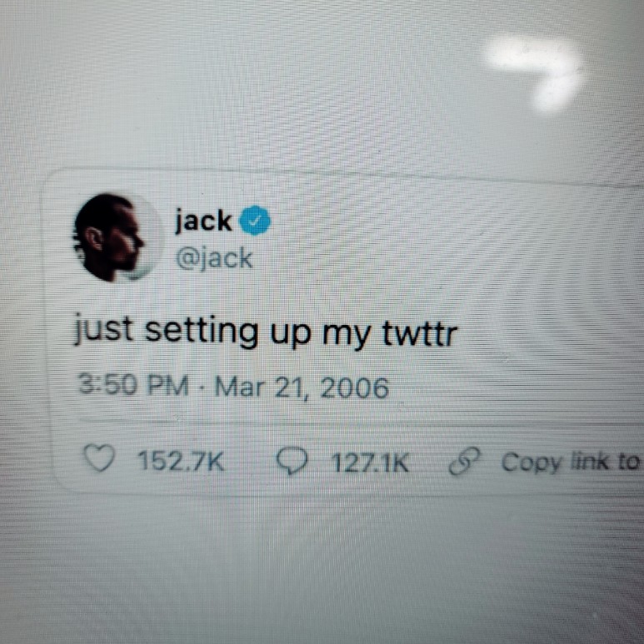Click the 'just setting up my twttr' text
This screenshot has height=644, width=644.
pyautogui.click(x=265, y=332)
